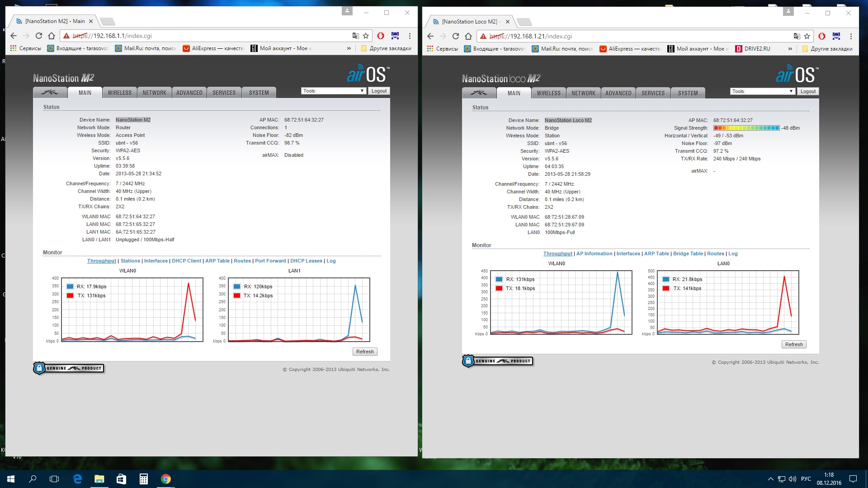
Task: Open Сервисы apps shortcut in left window
Action: (25, 48)
